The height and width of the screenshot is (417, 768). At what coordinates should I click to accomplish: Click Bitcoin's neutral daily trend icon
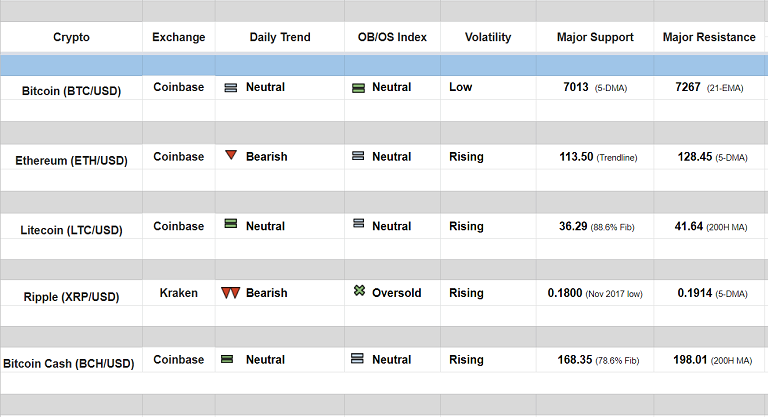[230, 88]
